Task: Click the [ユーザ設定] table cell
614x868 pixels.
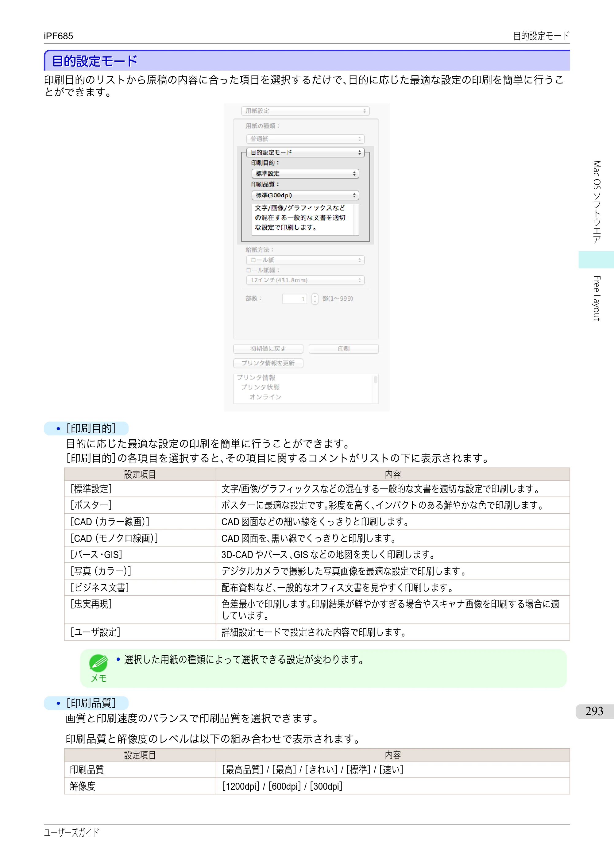Action: pyautogui.click(x=140, y=632)
